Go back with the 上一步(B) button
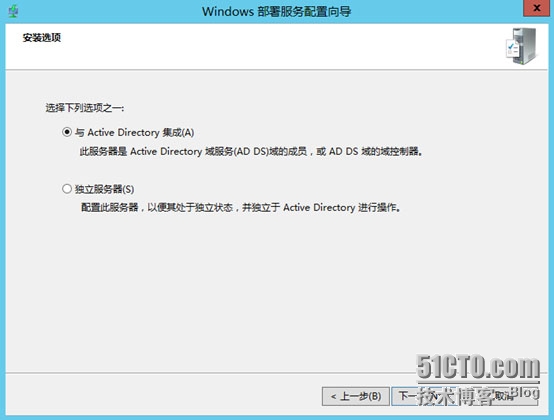This screenshot has height=420, width=554. pos(355,396)
